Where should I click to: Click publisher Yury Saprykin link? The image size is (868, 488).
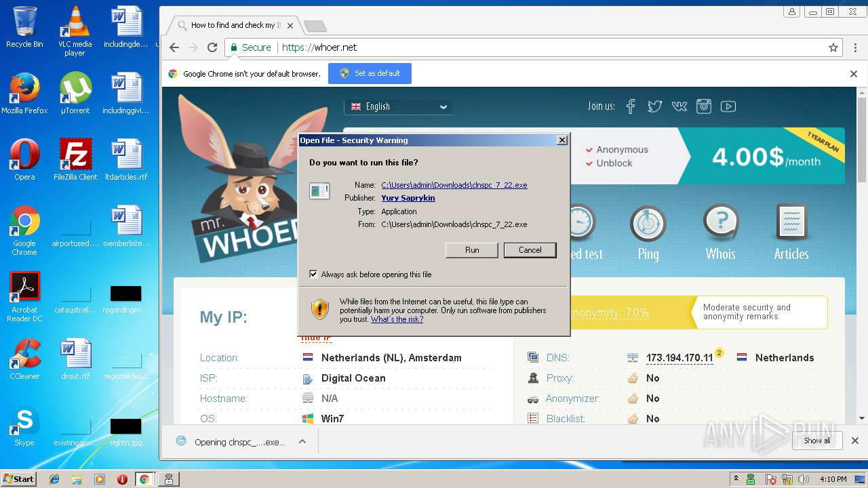point(408,198)
